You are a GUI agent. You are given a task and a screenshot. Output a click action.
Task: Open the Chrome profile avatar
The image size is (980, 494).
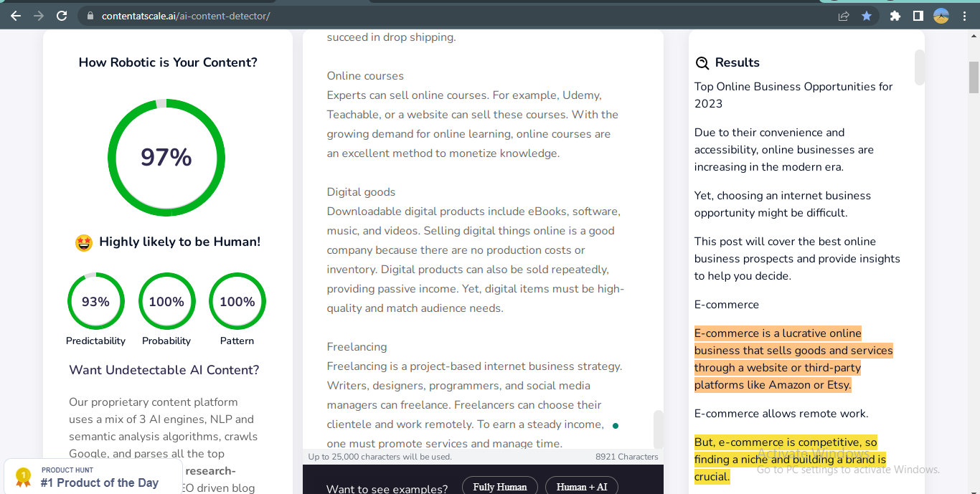[x=941, y=16]
